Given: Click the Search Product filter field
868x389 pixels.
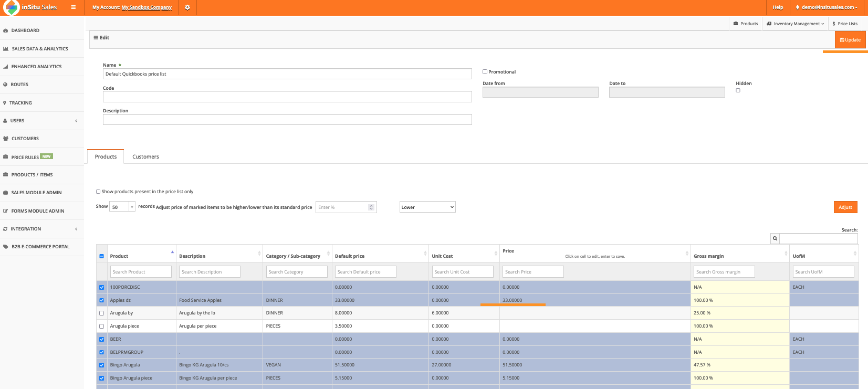Looking at the screenshot, I should (x=141, y=272).
